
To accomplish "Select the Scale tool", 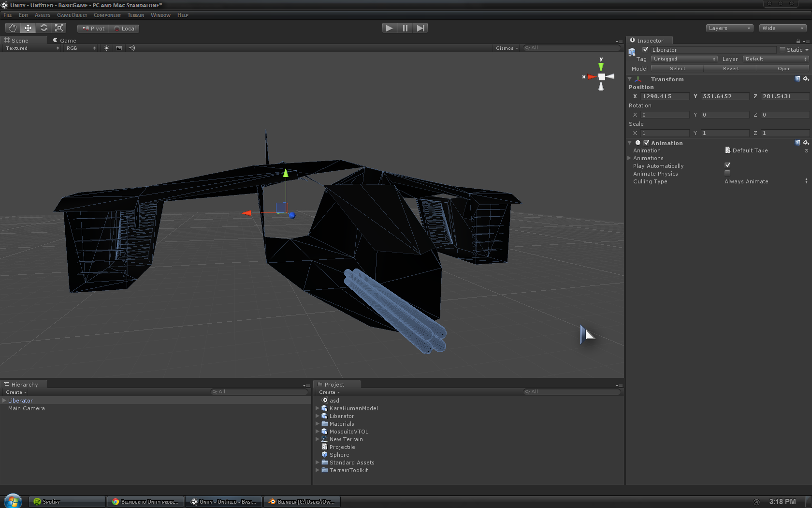I will pos(59,28).
